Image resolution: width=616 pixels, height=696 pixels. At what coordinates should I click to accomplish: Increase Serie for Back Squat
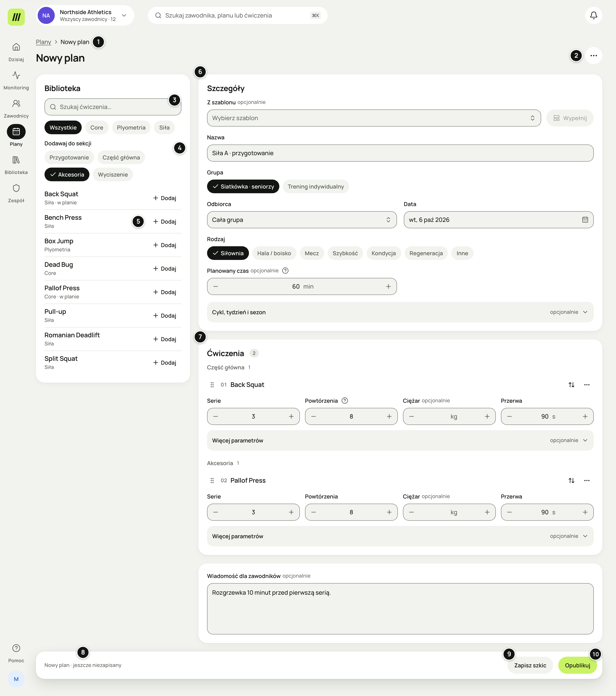click(x=291, y=416)
